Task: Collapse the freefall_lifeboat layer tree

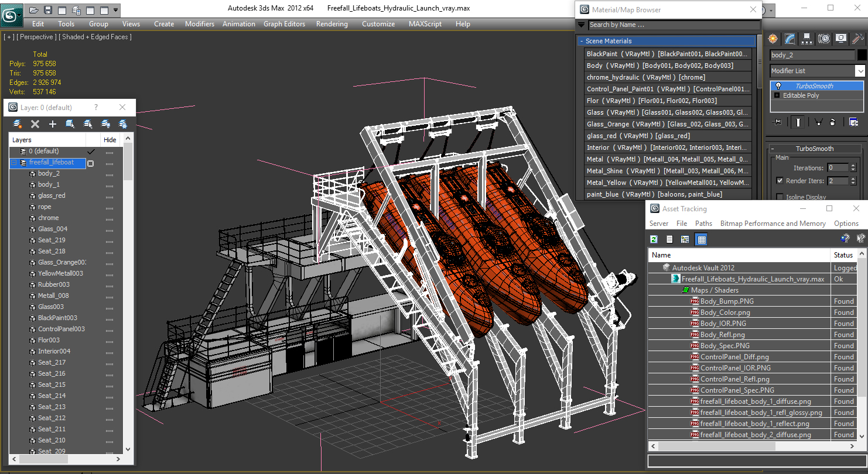Action: coord(14,163)
